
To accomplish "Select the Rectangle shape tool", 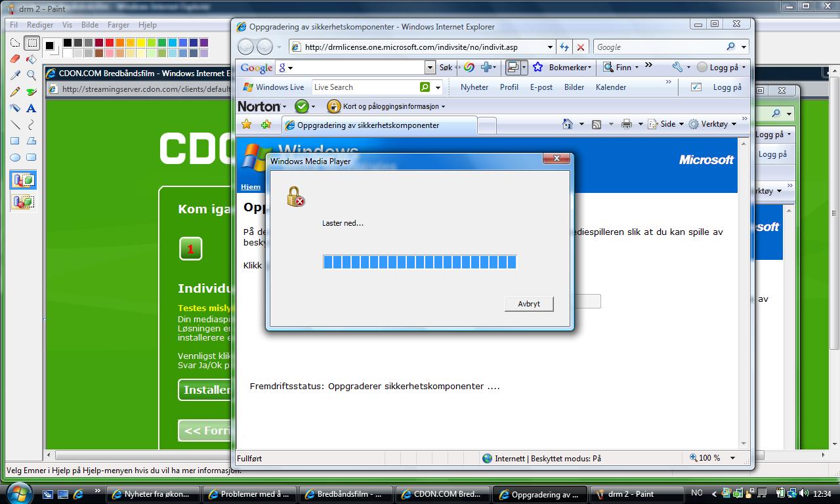I will pyautogui.click(x=15, y=141).
